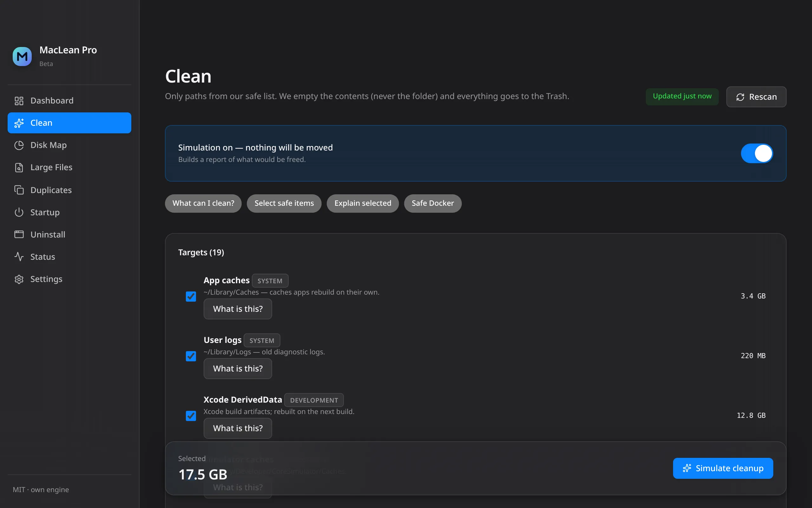Click the DEVELOPMENT tag beside Xcode DerivedData

click(314, 400)
